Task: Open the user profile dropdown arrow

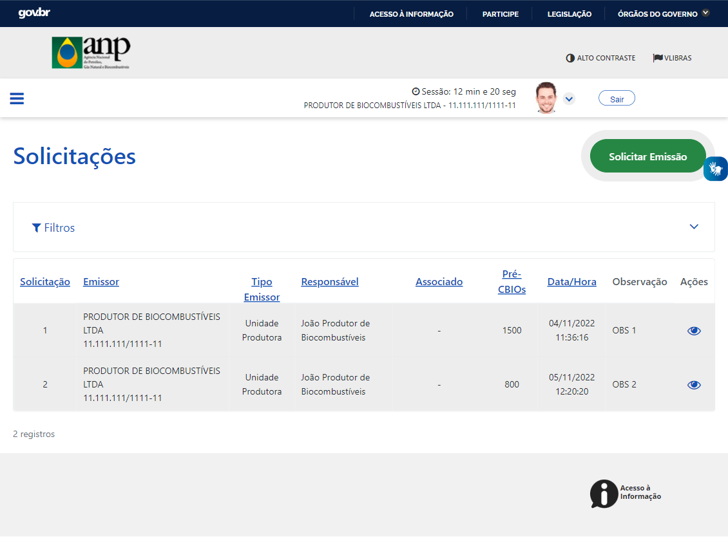Action: pyautogui.click(x=569, y=98)
